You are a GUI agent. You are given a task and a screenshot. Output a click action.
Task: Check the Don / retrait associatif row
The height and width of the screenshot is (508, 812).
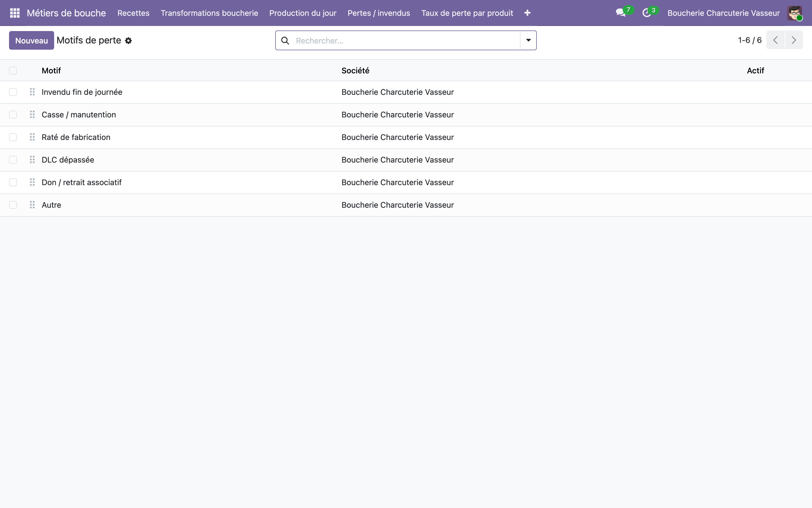tap(13, 182)
